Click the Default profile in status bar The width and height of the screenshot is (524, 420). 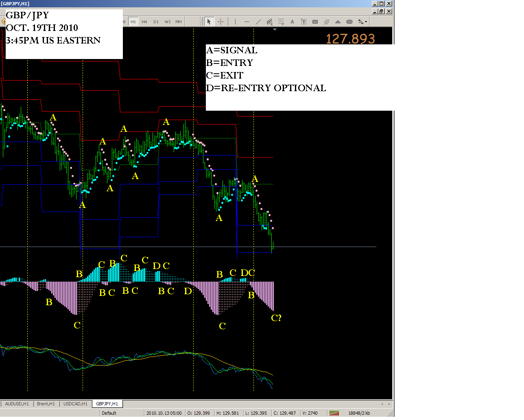point(109,413)
